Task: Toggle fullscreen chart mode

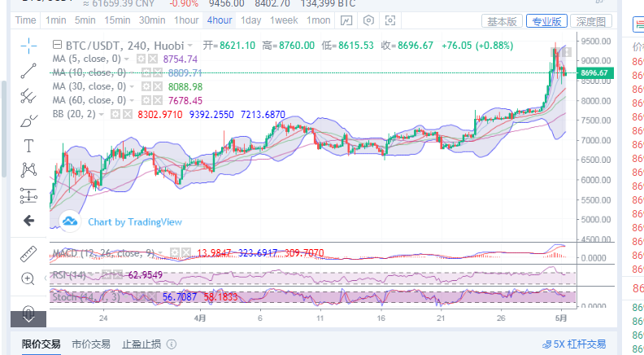Action: [392, 20]
